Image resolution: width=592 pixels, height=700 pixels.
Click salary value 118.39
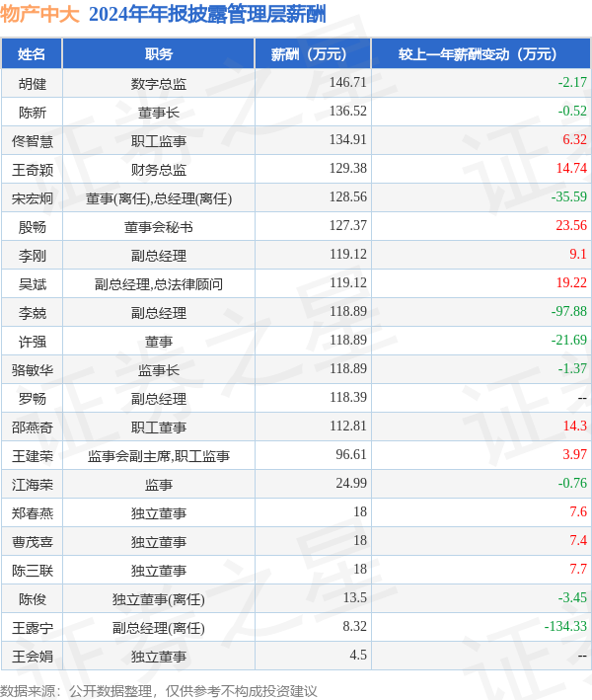pos(348,397)
